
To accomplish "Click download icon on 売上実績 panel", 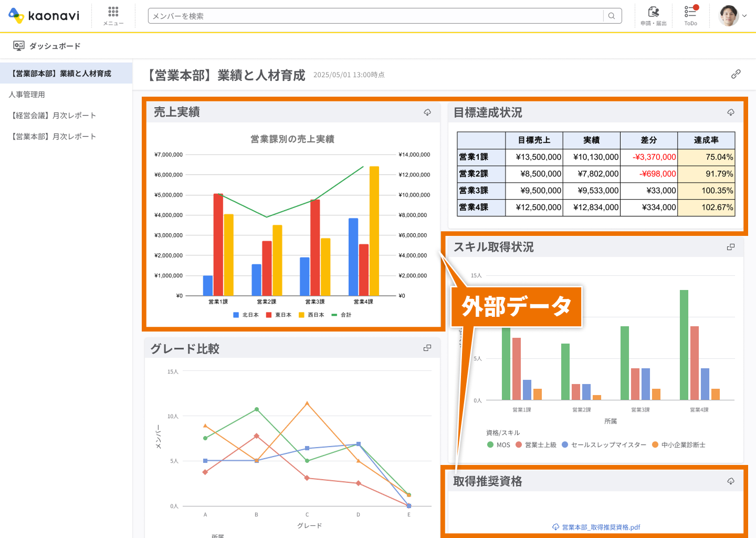I will 427,112.
